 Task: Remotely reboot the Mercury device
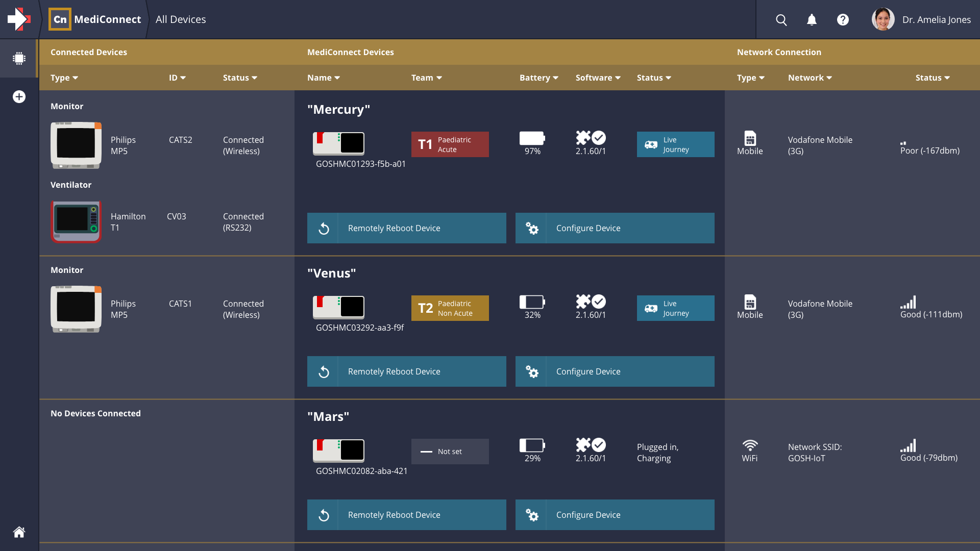pyautogui.click(x=406, y=228)
